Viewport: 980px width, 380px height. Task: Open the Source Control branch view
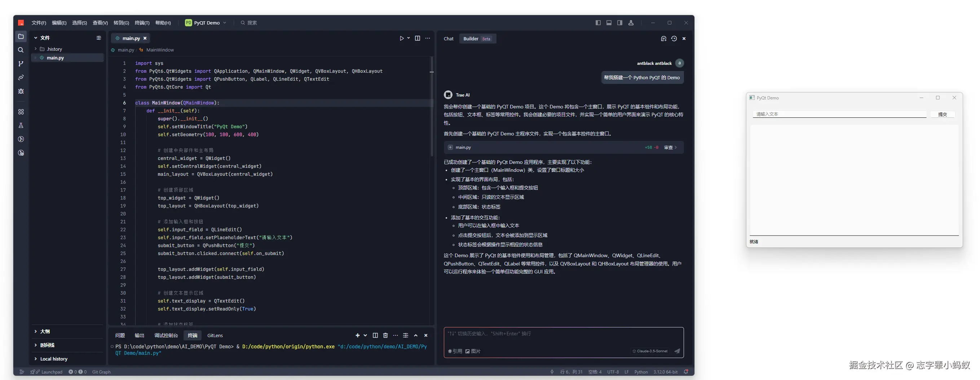point(21,63)
